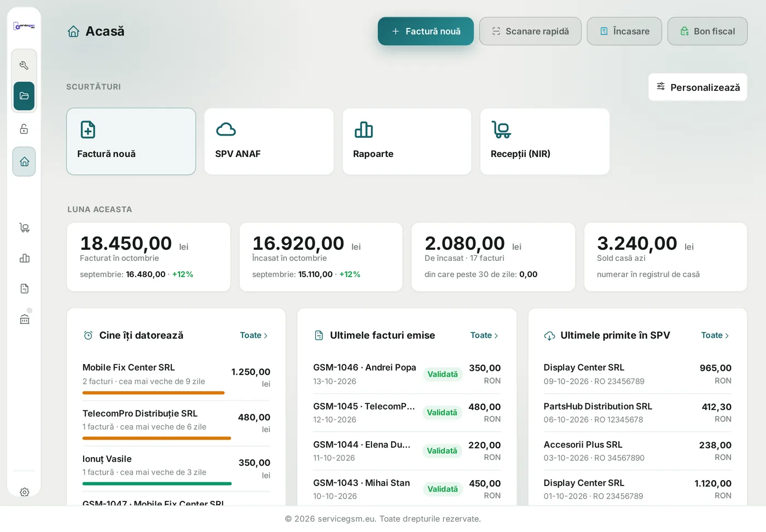
Task: Expand Toate in Cine îți datorează
Action: pyautogui.click(x=254, y=335)
